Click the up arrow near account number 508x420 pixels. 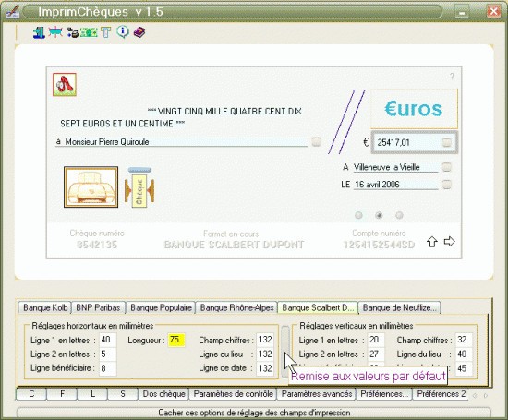tap(432, 242)
